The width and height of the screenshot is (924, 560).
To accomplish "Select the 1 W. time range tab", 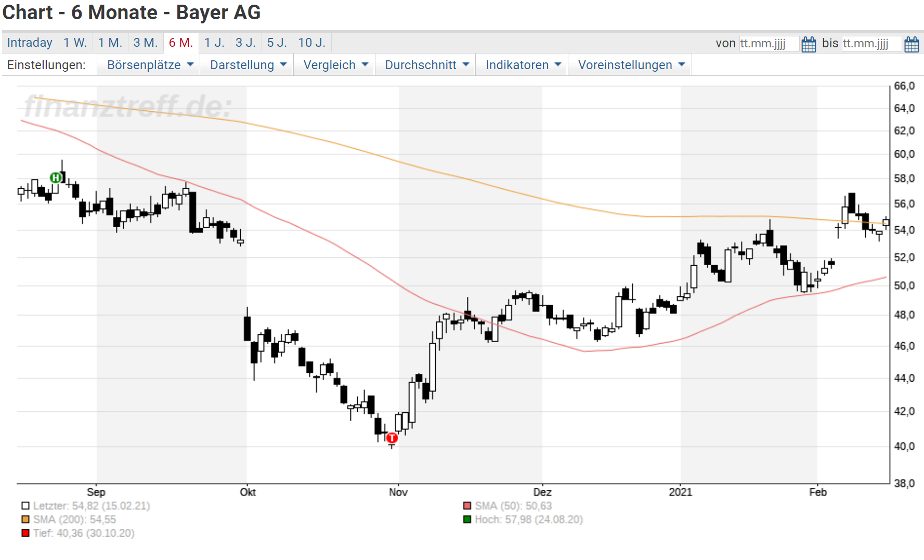I will [75, 43].
